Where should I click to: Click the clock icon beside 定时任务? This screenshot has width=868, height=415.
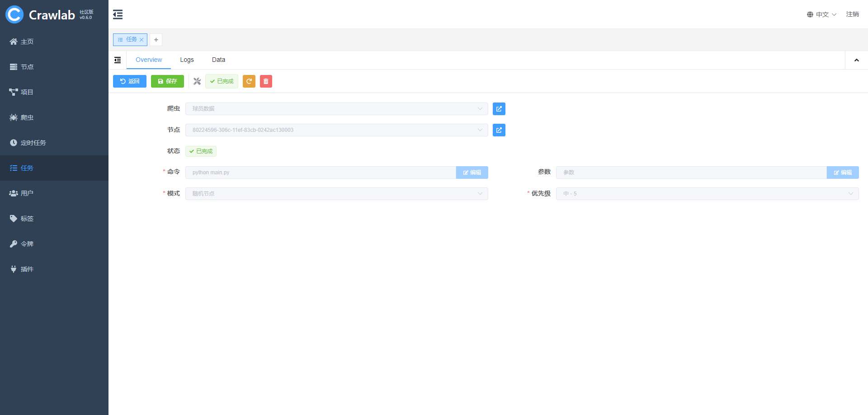(x=14, y=143)
